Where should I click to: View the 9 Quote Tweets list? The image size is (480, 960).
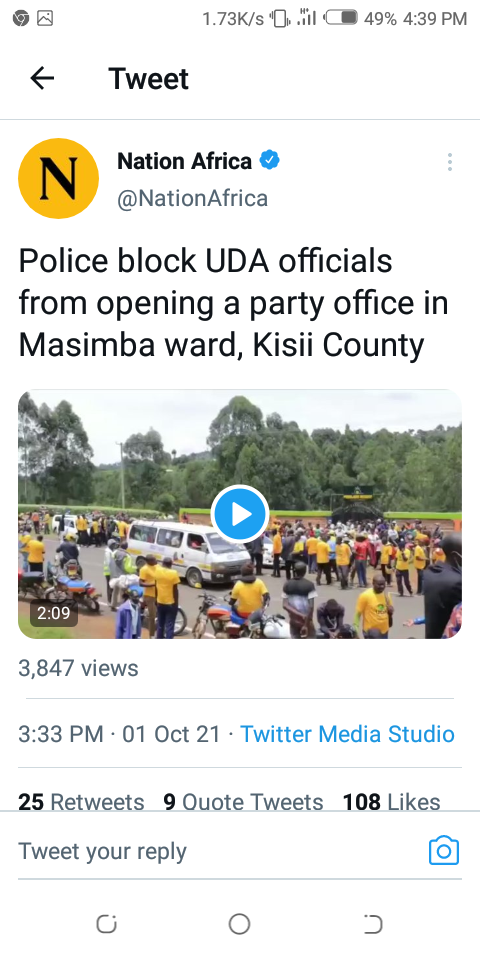pyautogui.click(x=243, y=801)
